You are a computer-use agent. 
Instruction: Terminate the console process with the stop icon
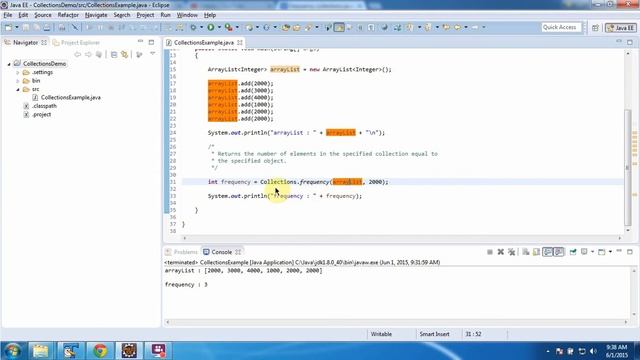pos(490,252)
